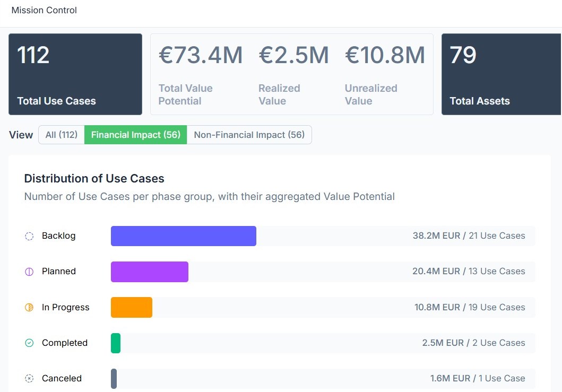This screenshot has height=392, width=562.
Task: Click the purple Planned bar
Action: [x=150, y=272]
